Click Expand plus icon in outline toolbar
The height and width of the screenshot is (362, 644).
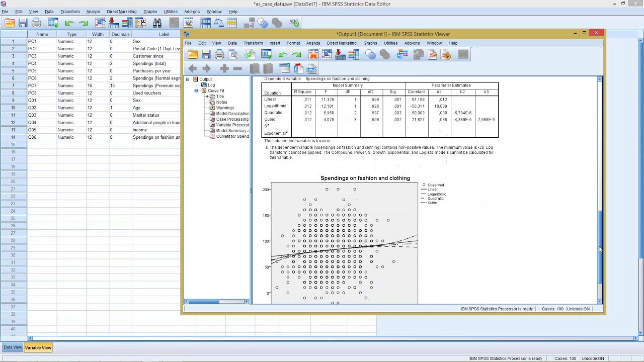tap(224, 68)
